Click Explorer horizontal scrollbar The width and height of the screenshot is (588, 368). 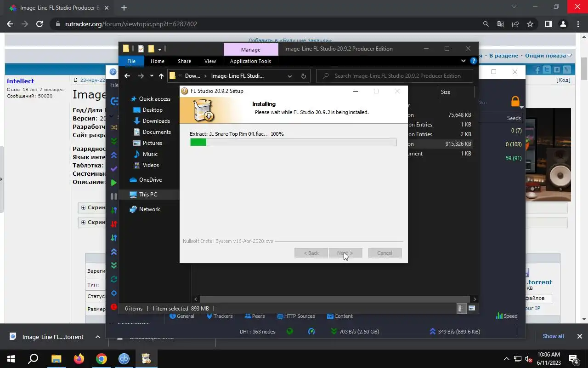click(x=334, y=299)
